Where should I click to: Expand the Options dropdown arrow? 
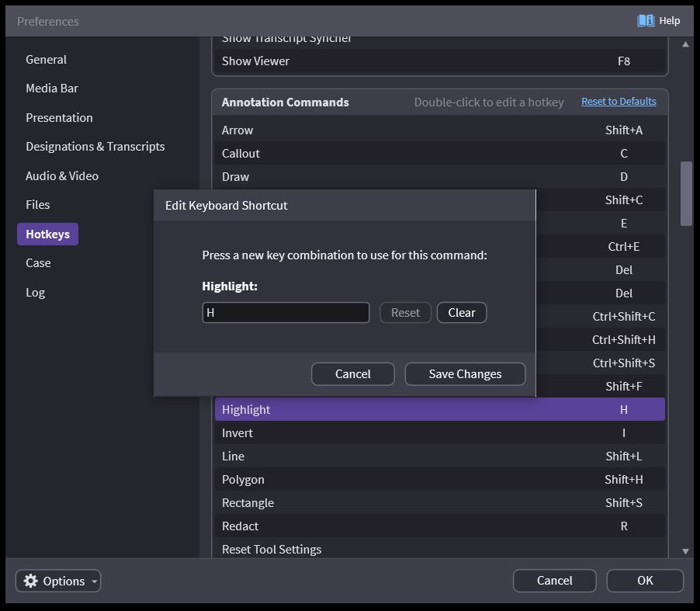(95, 581)
